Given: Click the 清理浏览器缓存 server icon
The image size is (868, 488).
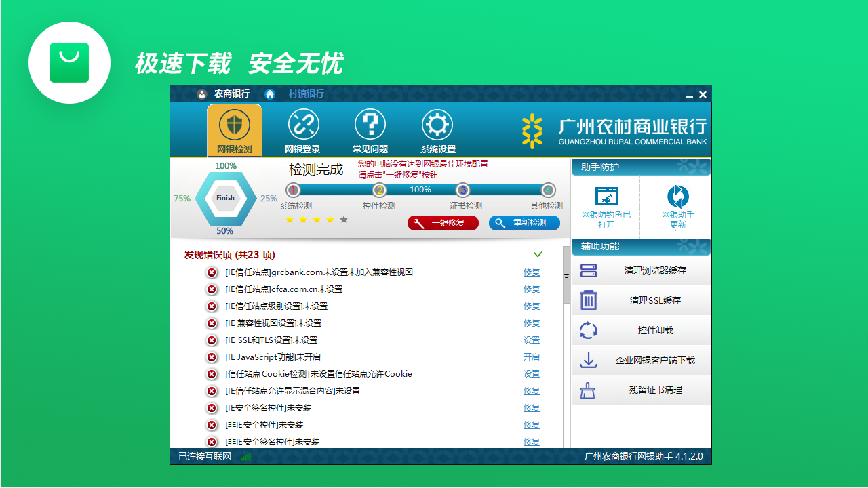Looking at the screenshot, I should pos(589,270).
